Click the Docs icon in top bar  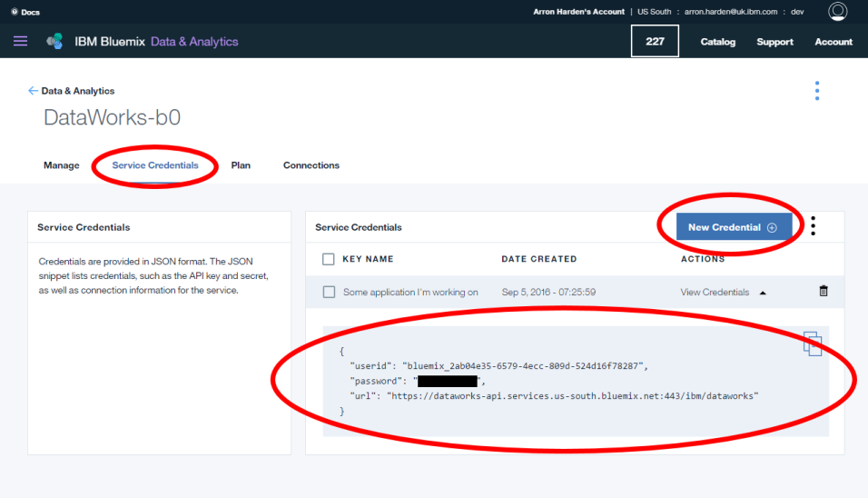click(x=15, y=12)
